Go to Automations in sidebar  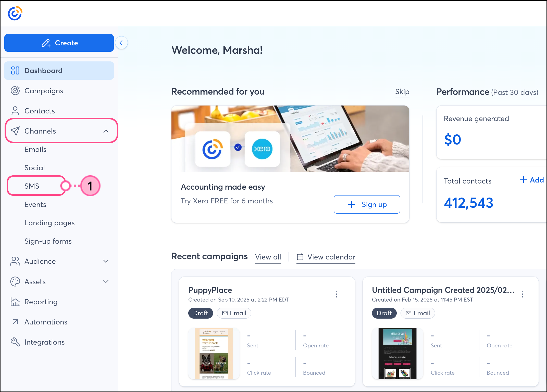click(x=46, y=322)
